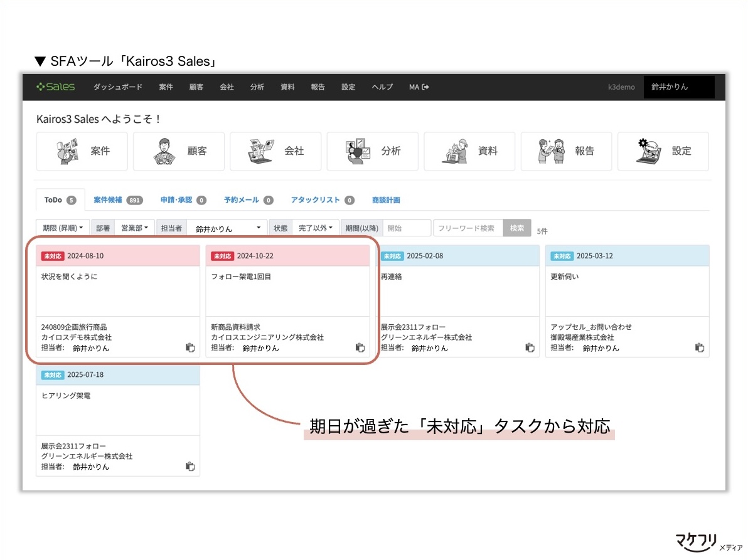The image size is (748, 560).
Task: Open the 会社 tile with laptop illustration
Action: point(275,151)
